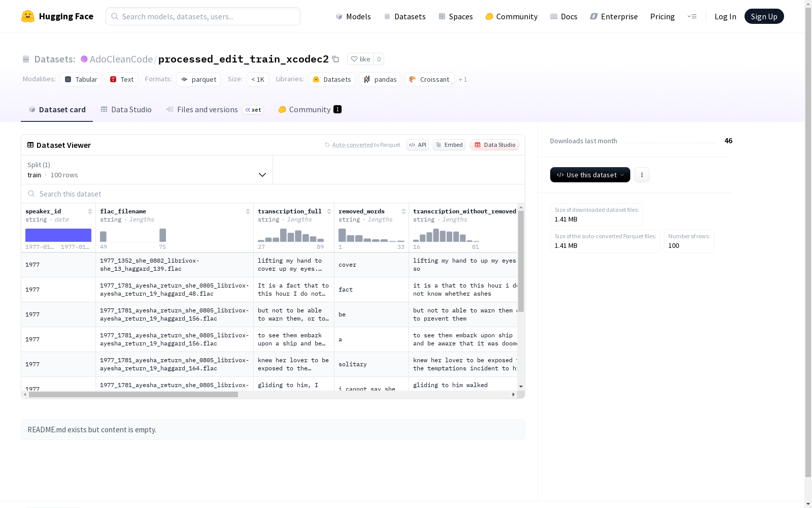Open the Community tab
The image size is (812, 508).
310,110
